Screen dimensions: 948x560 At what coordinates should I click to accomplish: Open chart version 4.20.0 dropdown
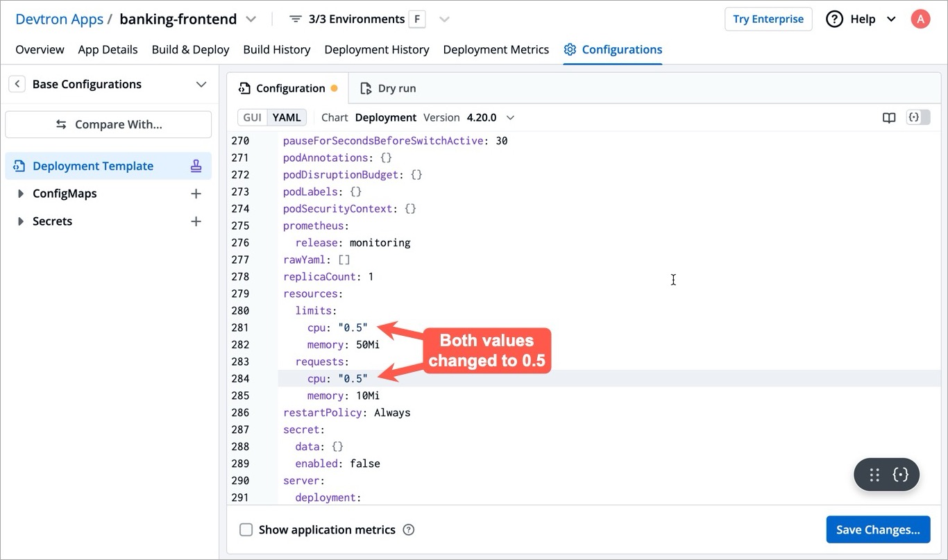tap(510, 118)
